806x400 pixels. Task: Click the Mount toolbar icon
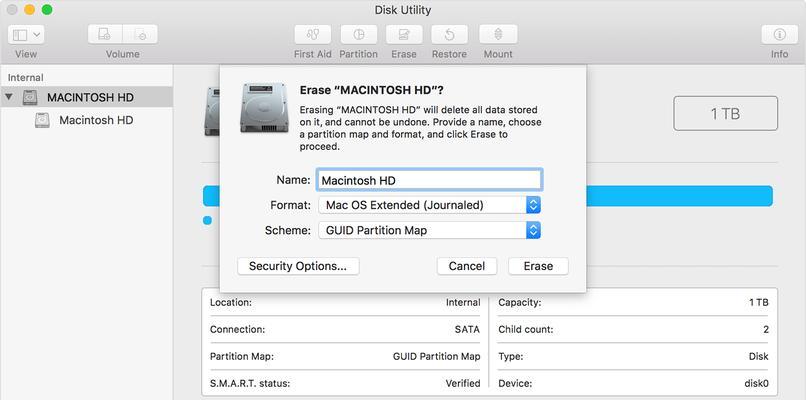pyautogui.click(x=498, y=34)
